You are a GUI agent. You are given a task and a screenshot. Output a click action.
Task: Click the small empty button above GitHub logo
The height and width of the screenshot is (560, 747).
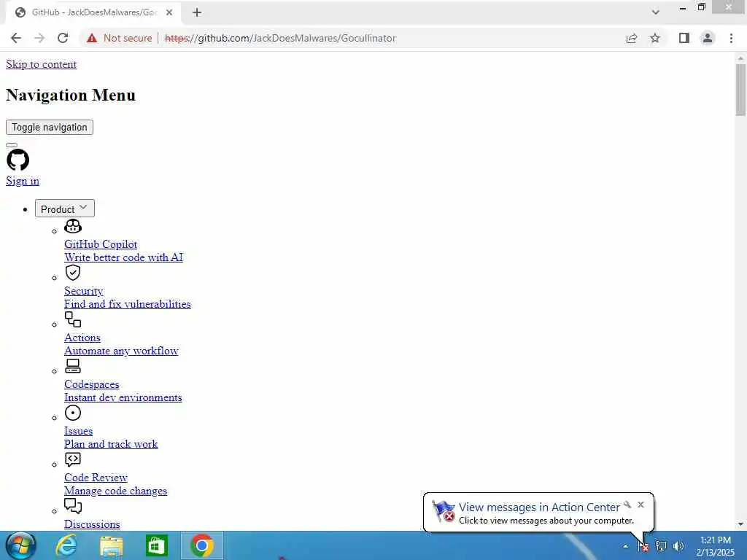pyautogui.click(x=12, y=145)
